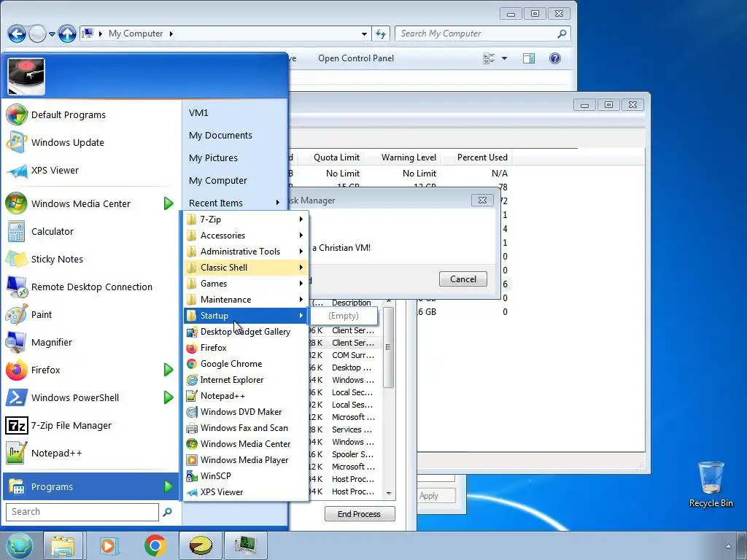The height and width of the screenshot is (560, 747).
Task: Open Programs menu item
Action: 90,486
